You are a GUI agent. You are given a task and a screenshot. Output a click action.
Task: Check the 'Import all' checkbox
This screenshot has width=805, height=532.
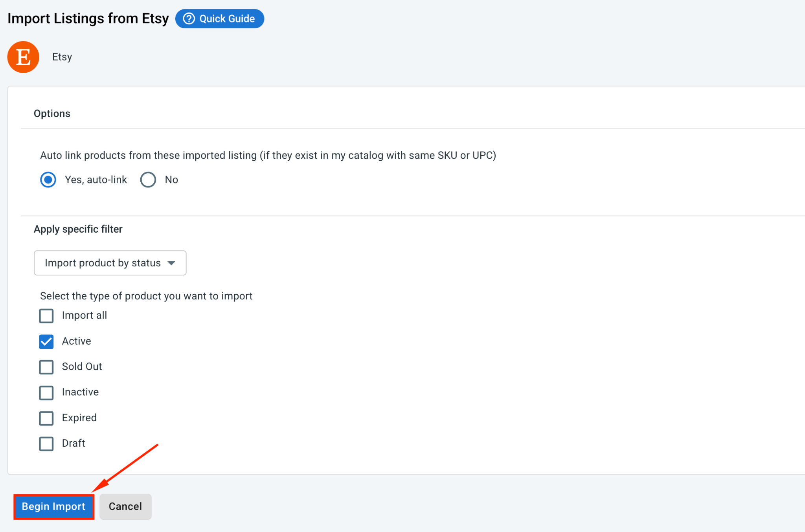point(46,316)
